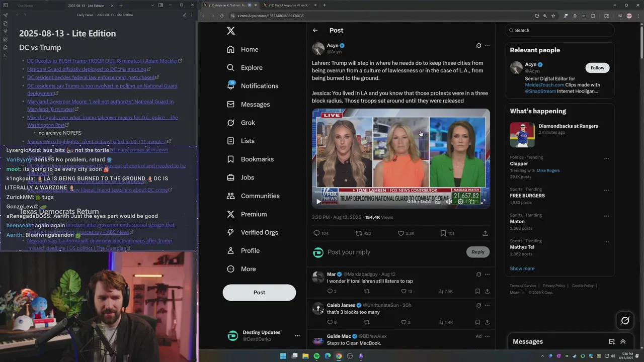The width and height of the screenshot is (644, 362).
Task: Open Windows Start menu
Action: (x=283, y=356)
